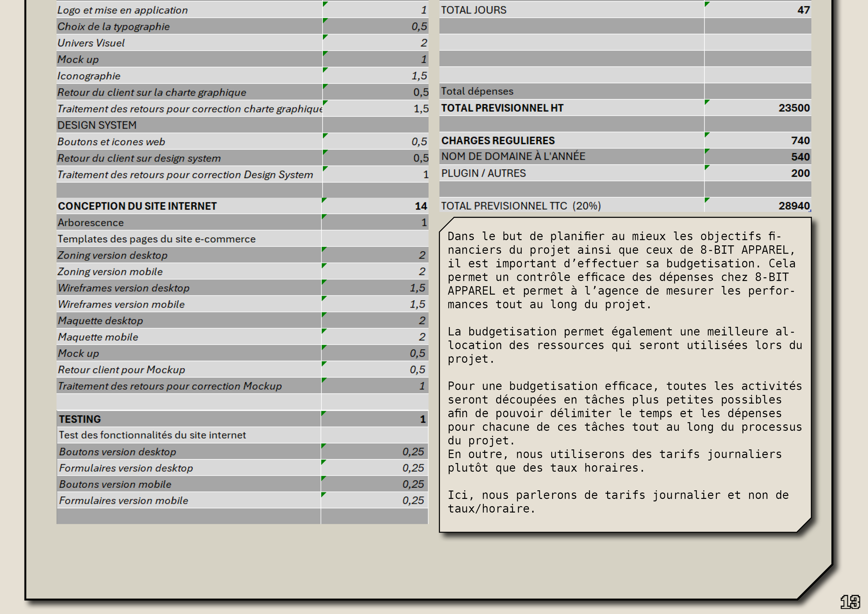868x614 pixels.
Task: Click the Logo et mise en application row
Action: [x=123, y=10]
